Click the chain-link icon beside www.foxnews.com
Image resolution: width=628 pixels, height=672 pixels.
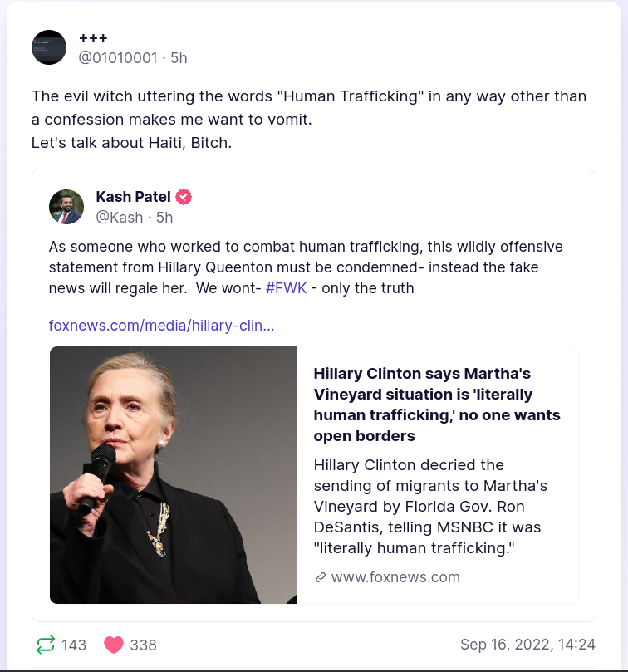coord(321,577)
